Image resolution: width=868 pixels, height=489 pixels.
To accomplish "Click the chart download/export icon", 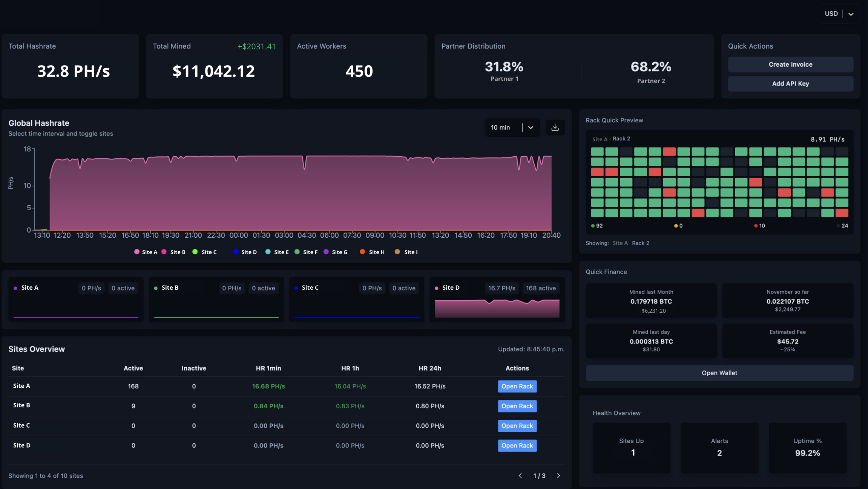I will click(x=555, y=127).
